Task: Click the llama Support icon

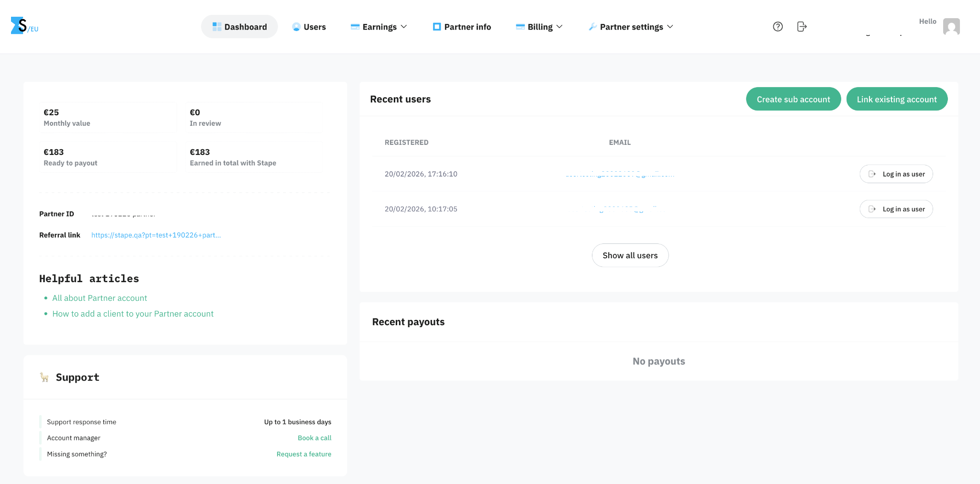Action: coord(45,377)
